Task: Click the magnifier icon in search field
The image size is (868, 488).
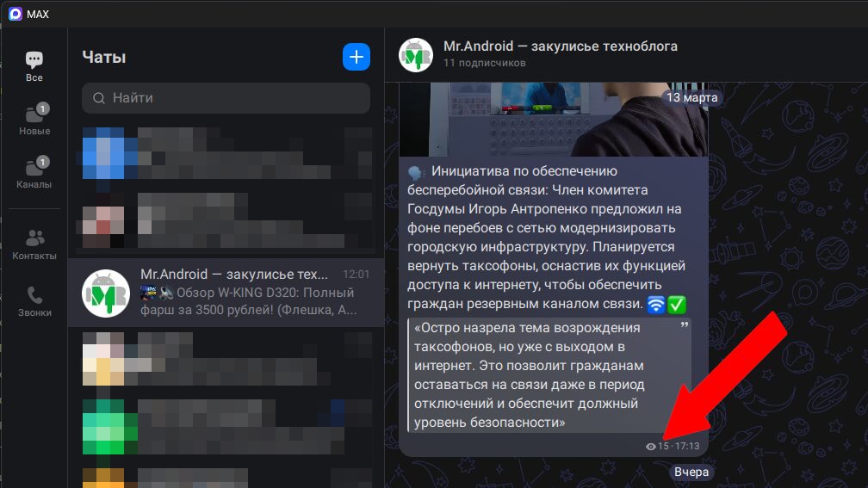Action: (x=99, y=98)
